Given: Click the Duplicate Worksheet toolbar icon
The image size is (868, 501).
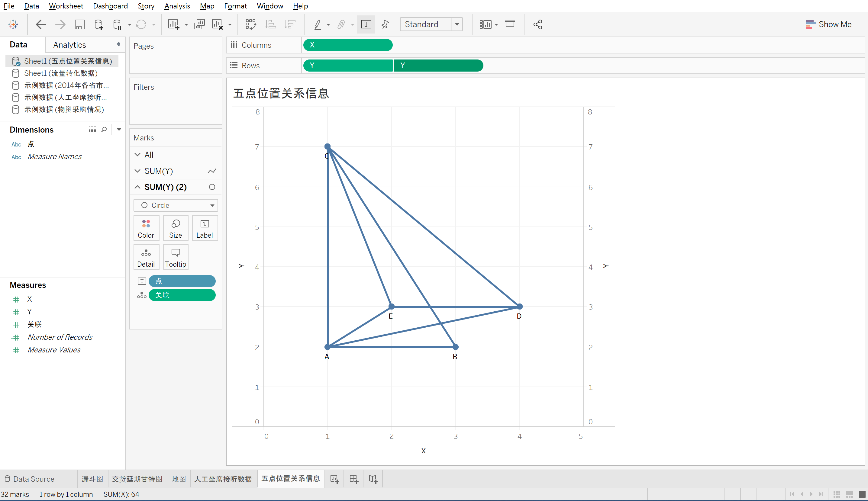Looking at the screenshot, I should pyautogui.click(x=199, y=24).
